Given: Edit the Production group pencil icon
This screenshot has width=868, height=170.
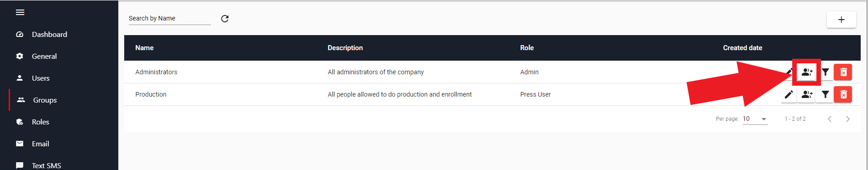Looking at the screenshot, I should pyautogui.click(x=789, y=94).
